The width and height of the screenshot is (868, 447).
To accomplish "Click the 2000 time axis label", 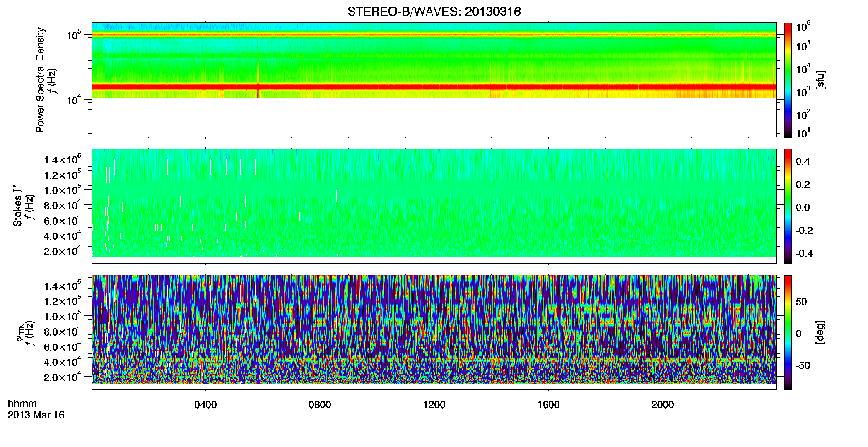I will (x=663, y=405).
